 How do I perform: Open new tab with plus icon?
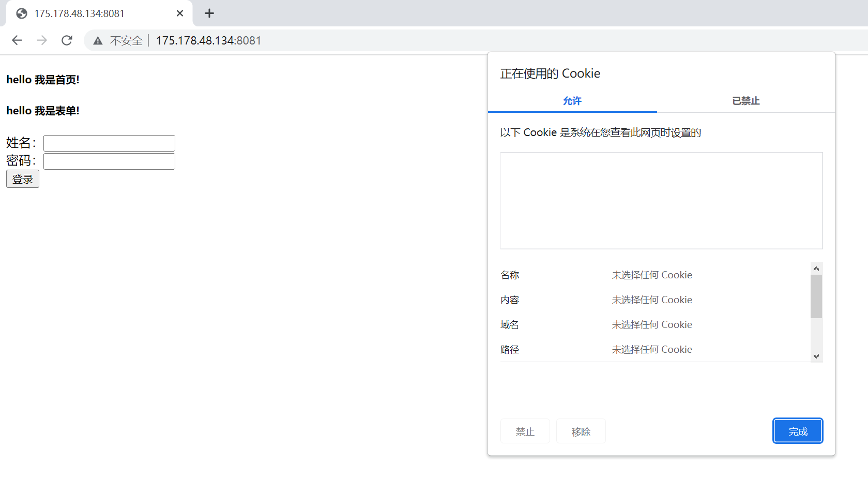point(209,13)
